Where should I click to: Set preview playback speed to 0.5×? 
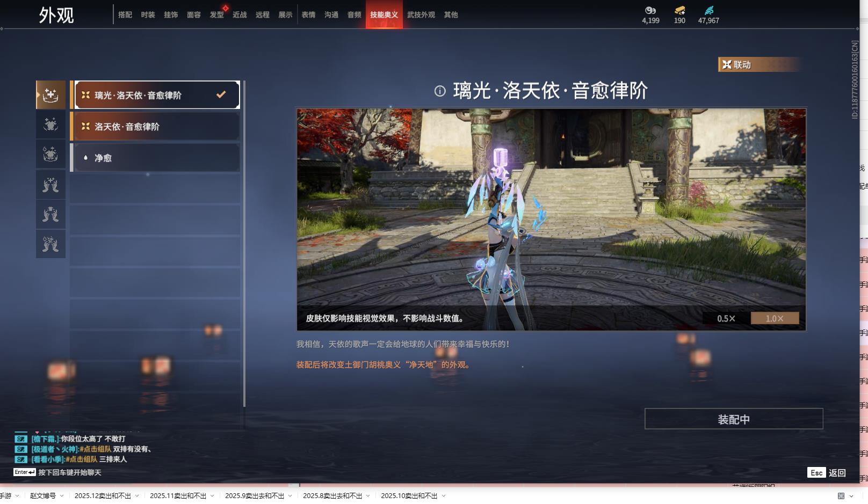pyautogui.click(x=726, y=318)
